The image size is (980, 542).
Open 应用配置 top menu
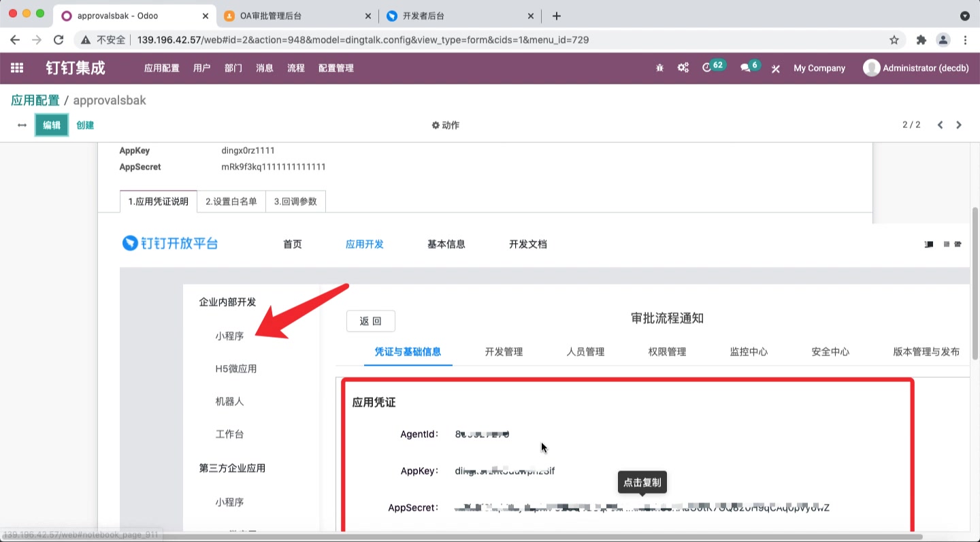pyautogui.click(x=162, y=68)
